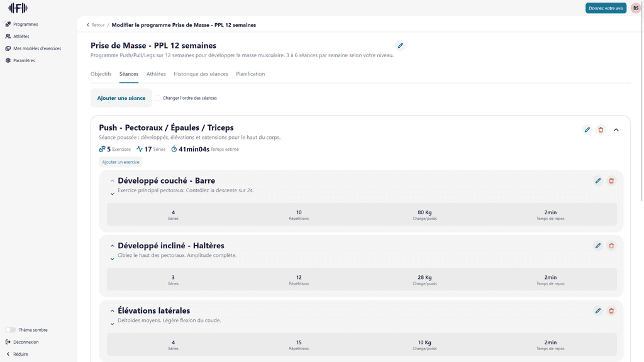The width and height of the screenshot is (644, 362).
Task: Open the BS user avatar menu
Action: tap(635, 8)
